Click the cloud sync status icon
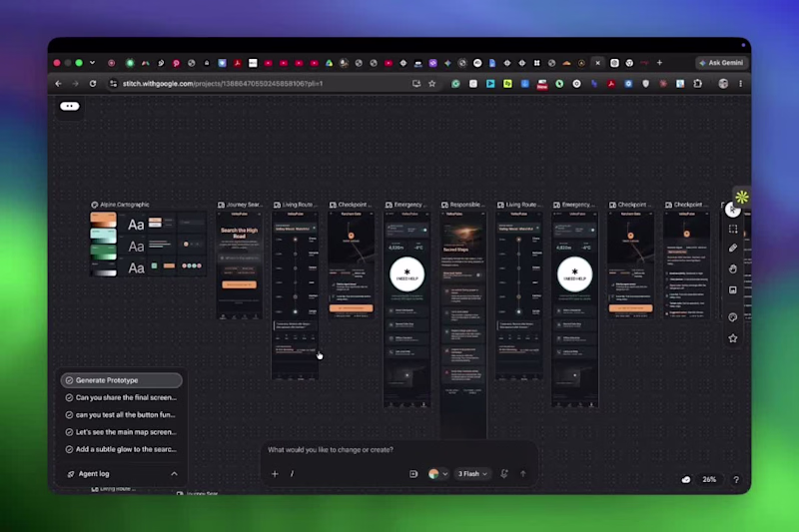The height and width of the screenshot is (532, 799). [686, 479]
